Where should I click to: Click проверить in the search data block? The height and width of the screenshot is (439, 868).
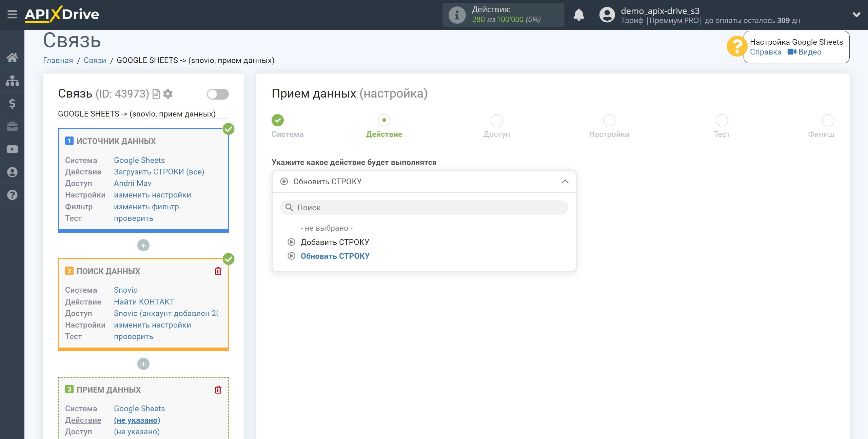click(134, 336)
